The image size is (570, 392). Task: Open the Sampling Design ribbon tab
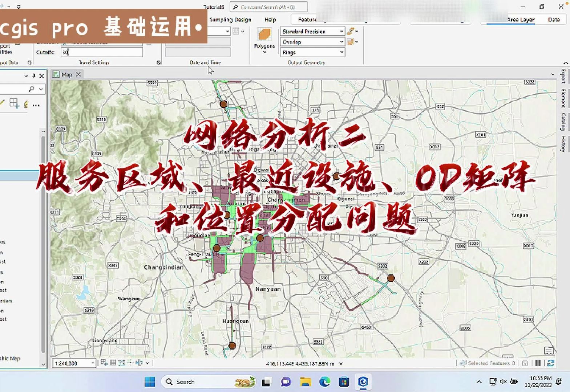[x=230, y=20]
